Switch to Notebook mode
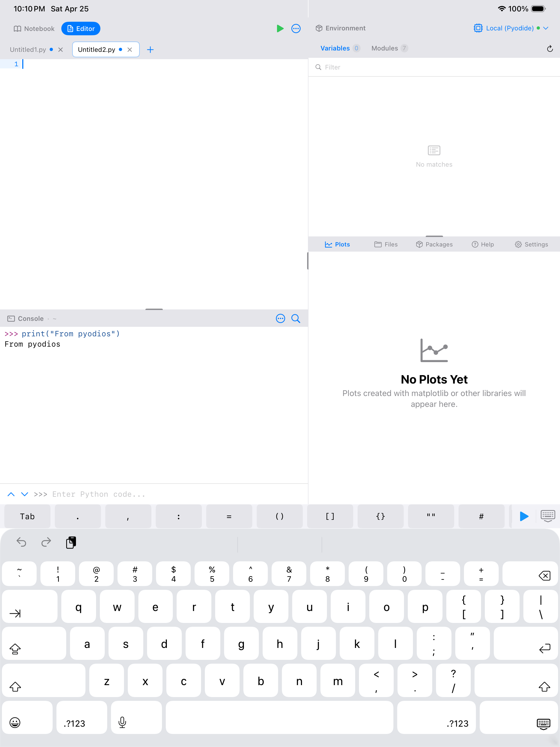The width and height of the screenshot is (560, 747). 34,29
